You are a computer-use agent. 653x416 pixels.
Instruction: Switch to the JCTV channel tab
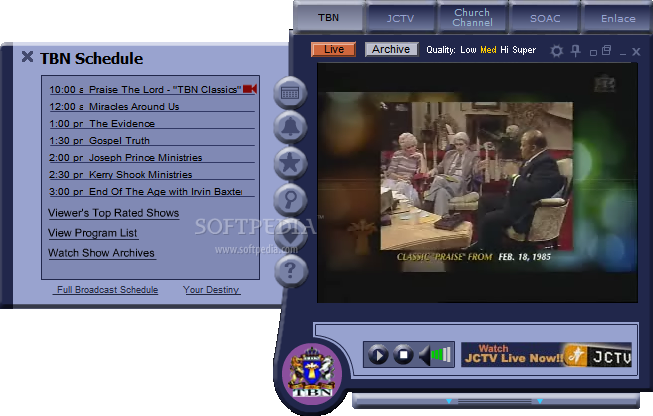click(400, 18)
